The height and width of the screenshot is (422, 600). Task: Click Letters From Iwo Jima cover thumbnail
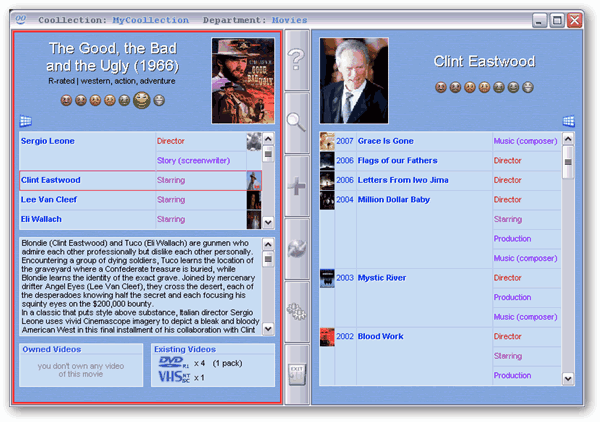327,180
